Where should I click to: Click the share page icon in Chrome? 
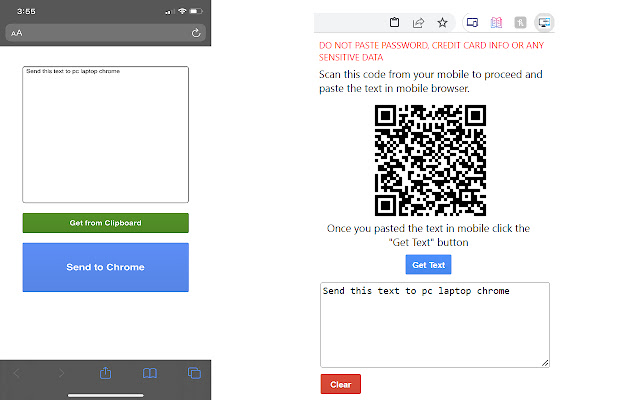click(418, 22)
